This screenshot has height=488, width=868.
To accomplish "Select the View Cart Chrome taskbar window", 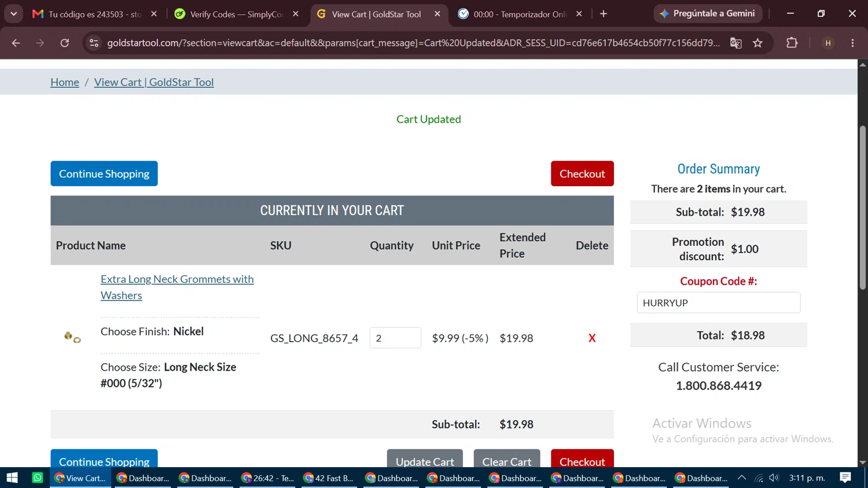I will point(80,478).
